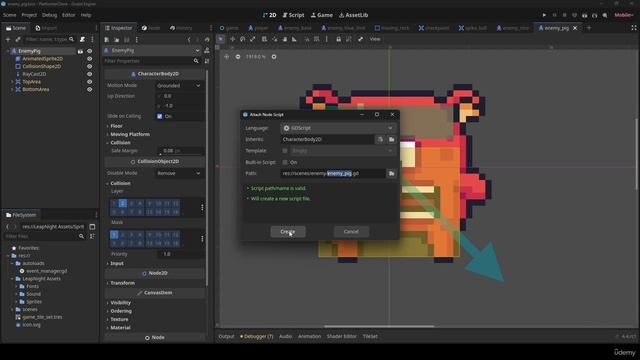Toggle visibility of TopArea node

point(89,82)
